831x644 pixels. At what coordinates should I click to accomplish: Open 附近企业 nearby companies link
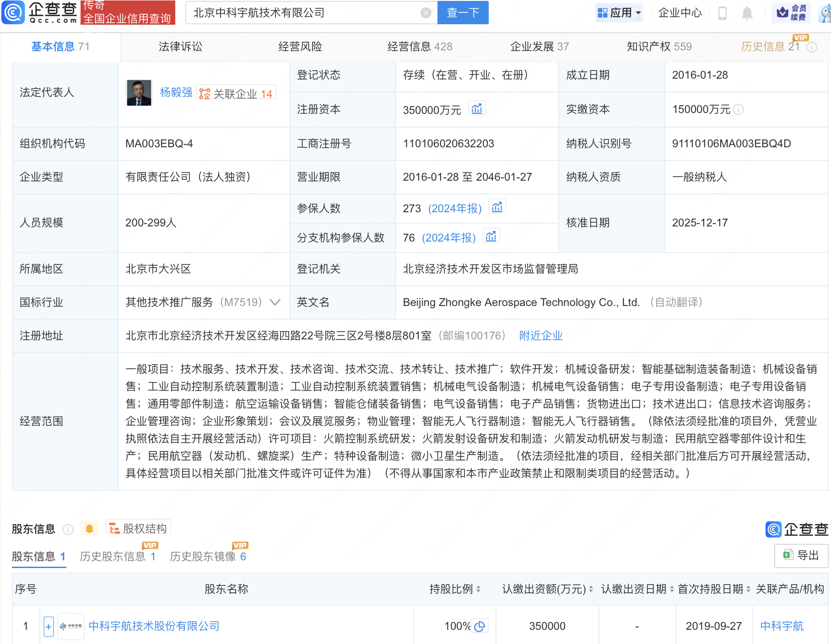[x=540, y=336]
